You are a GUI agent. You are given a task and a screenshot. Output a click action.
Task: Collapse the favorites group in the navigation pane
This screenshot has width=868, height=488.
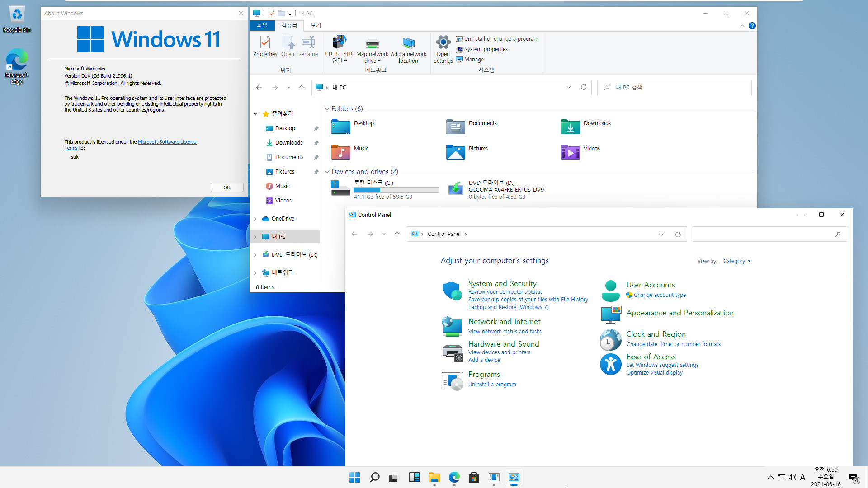(x=255, y=114)
